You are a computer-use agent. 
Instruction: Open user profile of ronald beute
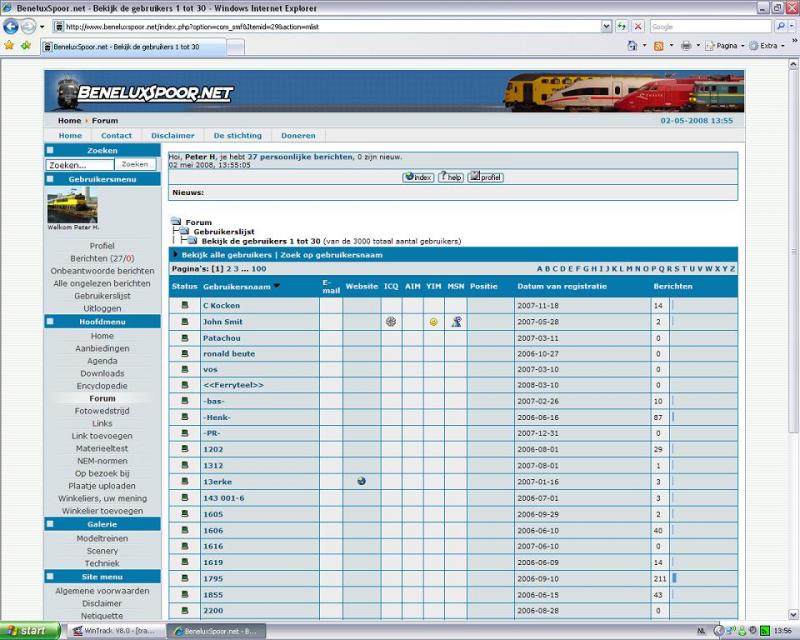[229, 354]
